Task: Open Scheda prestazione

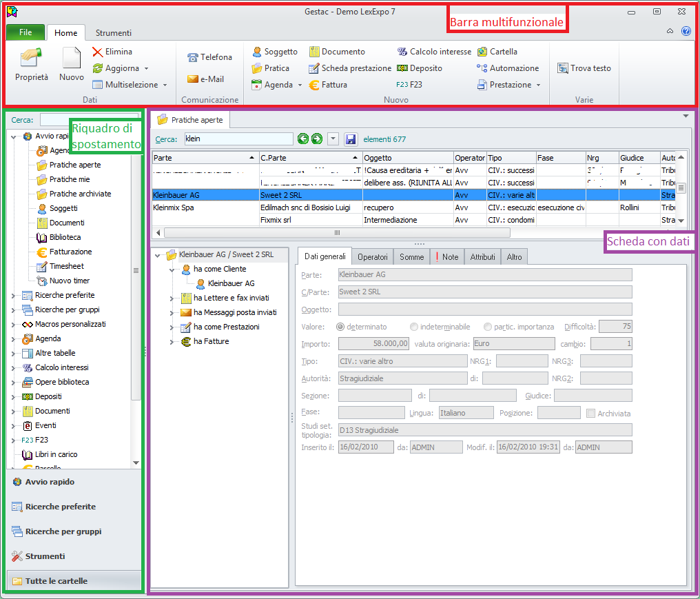Action: [350, 68]
